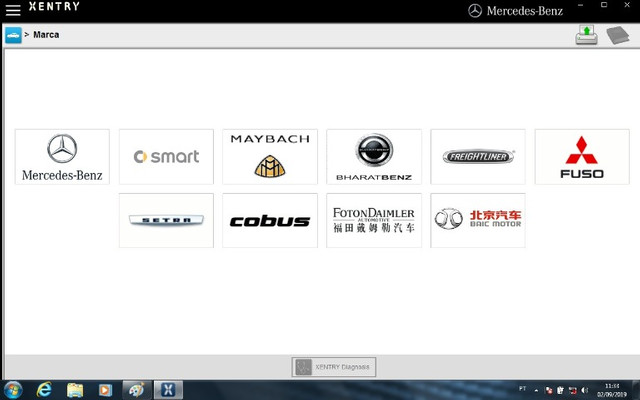
Task: Select the Setra brand tile
Action: (x=166, y=220)
